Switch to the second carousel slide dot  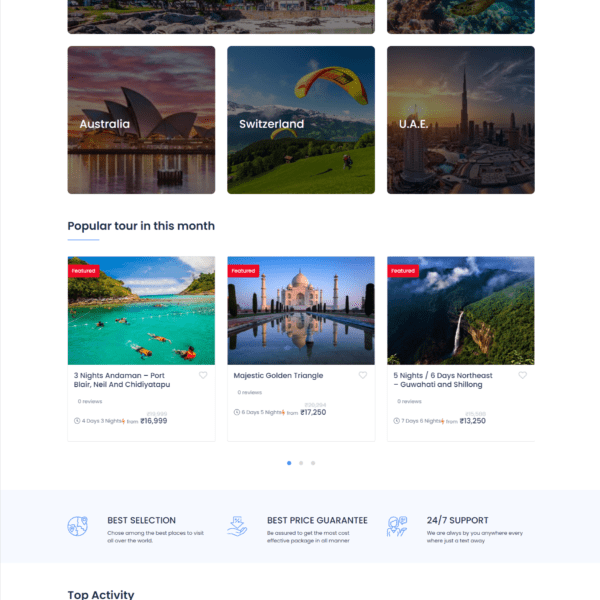click(301, 463)
